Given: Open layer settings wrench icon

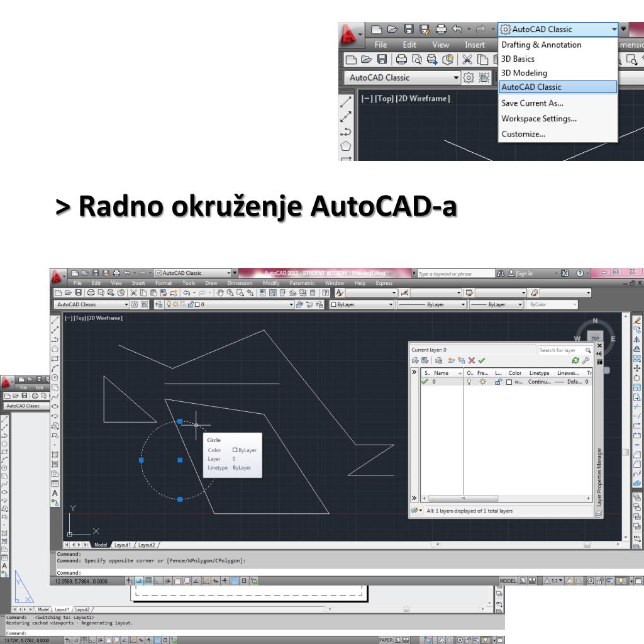Looking at the screenshot, I should (585, 361).
